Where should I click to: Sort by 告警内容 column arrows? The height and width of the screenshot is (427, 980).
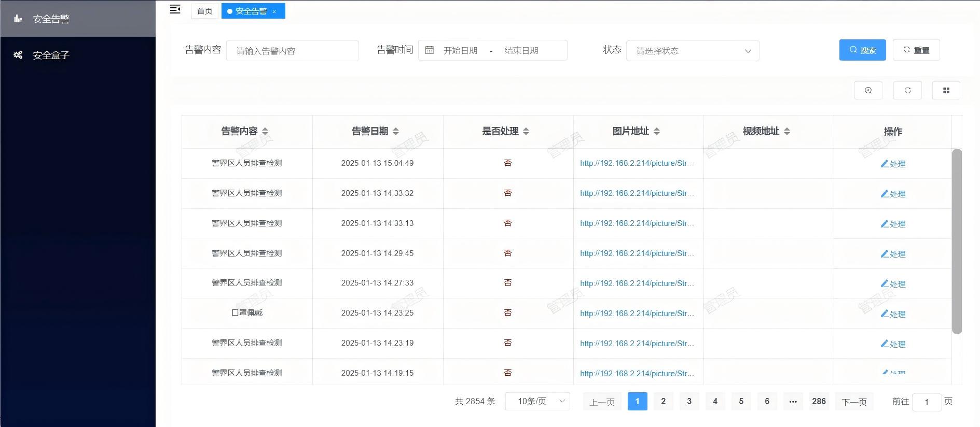pyautogui.click(x=265, y=131)
